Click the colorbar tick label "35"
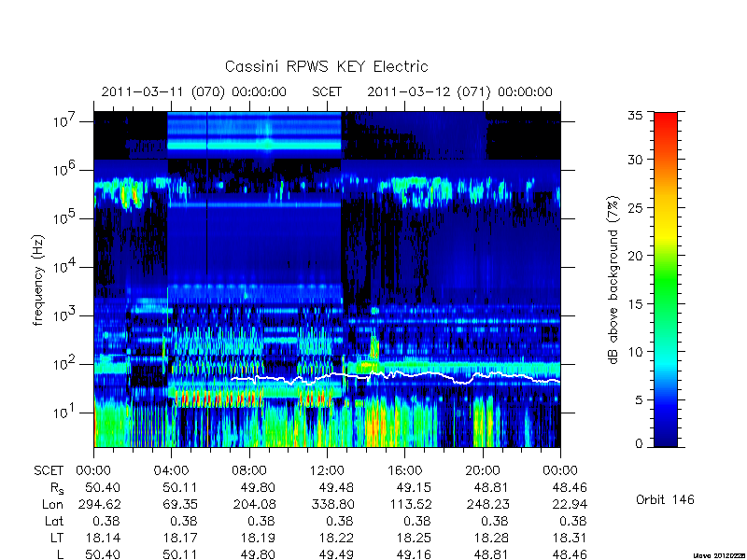747x560 pixels. 636,116
